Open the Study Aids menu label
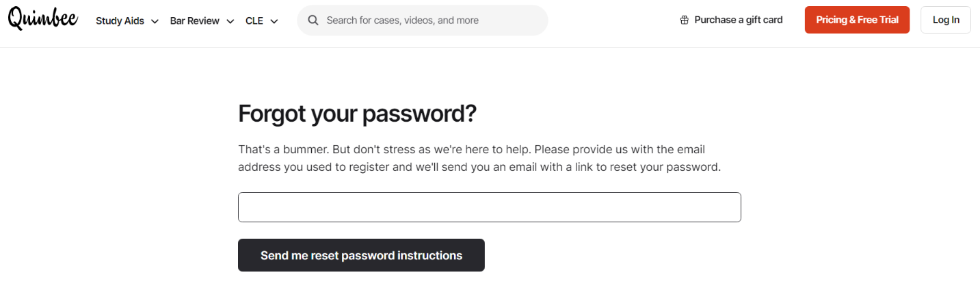Screen dimensions: 980x303 click(120, 21)
